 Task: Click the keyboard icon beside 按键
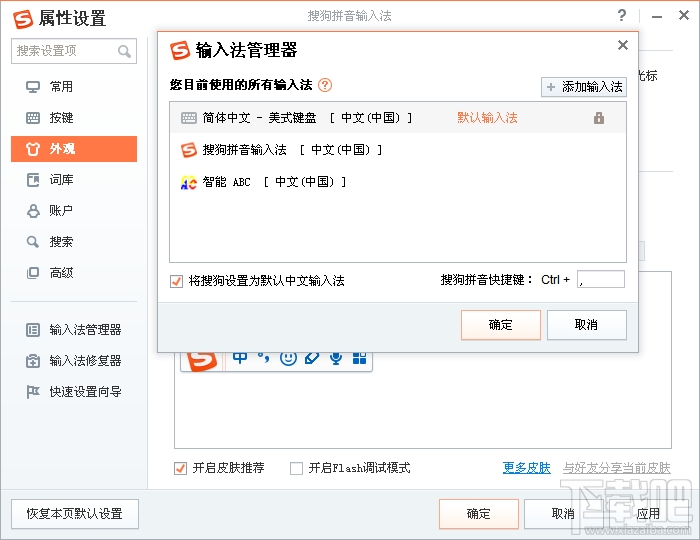(33, 118)
